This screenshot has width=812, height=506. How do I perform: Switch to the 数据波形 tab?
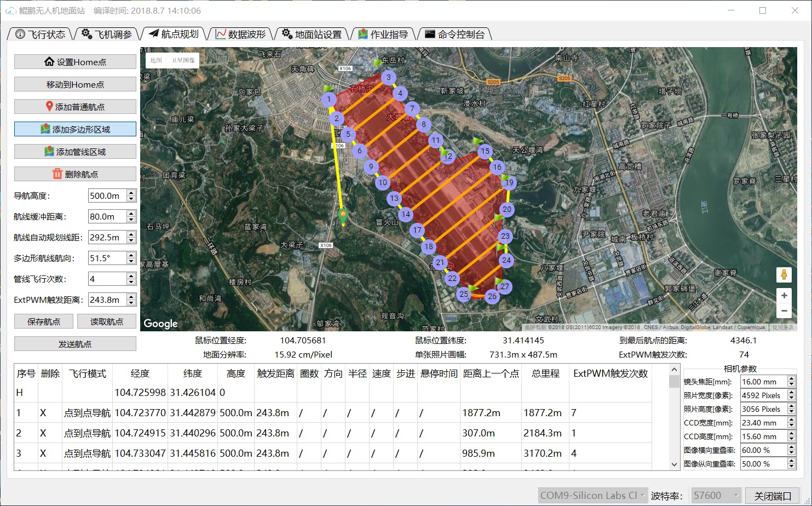pos(240,34)
